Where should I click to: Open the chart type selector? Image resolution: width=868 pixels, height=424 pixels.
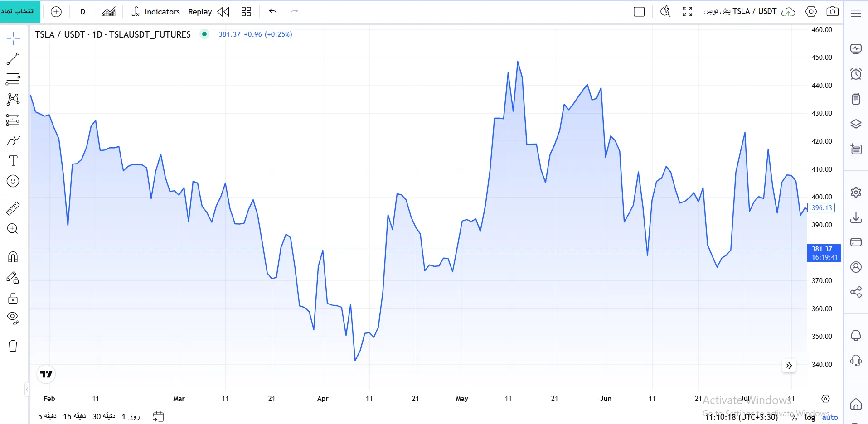tap(109, 12)
